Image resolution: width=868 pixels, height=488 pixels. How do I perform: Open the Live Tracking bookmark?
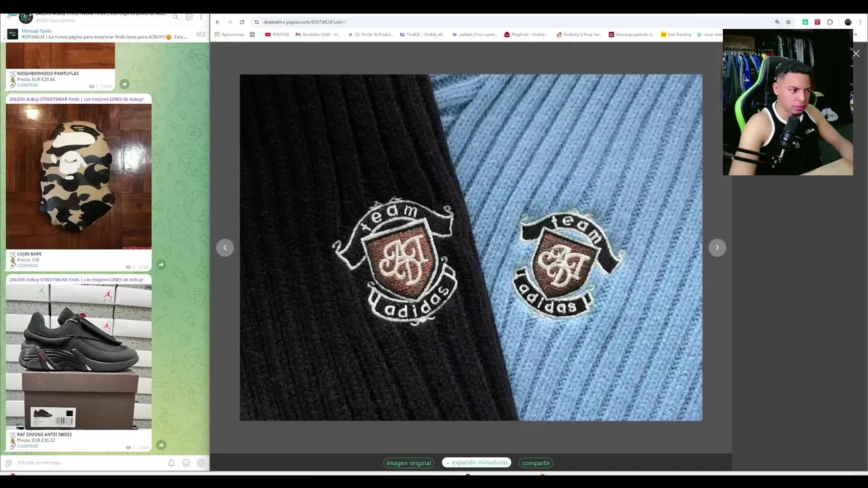point(676,35)
